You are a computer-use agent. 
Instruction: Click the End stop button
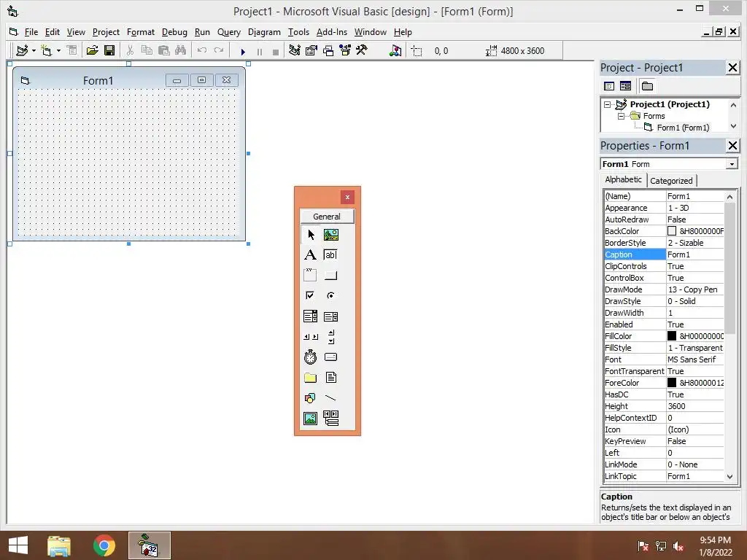pyautogui.click(x=275, y=52)
